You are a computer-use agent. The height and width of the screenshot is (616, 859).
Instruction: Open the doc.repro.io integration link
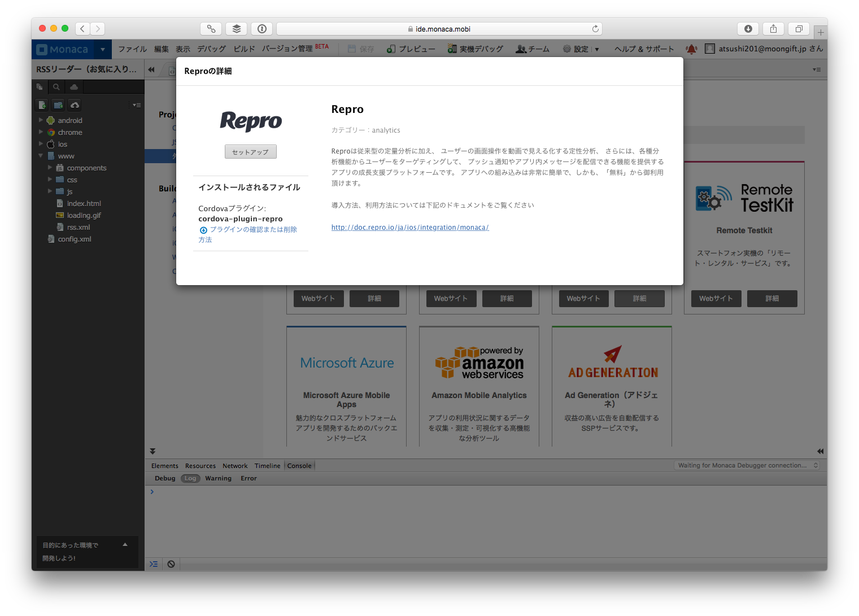(410, 228)
